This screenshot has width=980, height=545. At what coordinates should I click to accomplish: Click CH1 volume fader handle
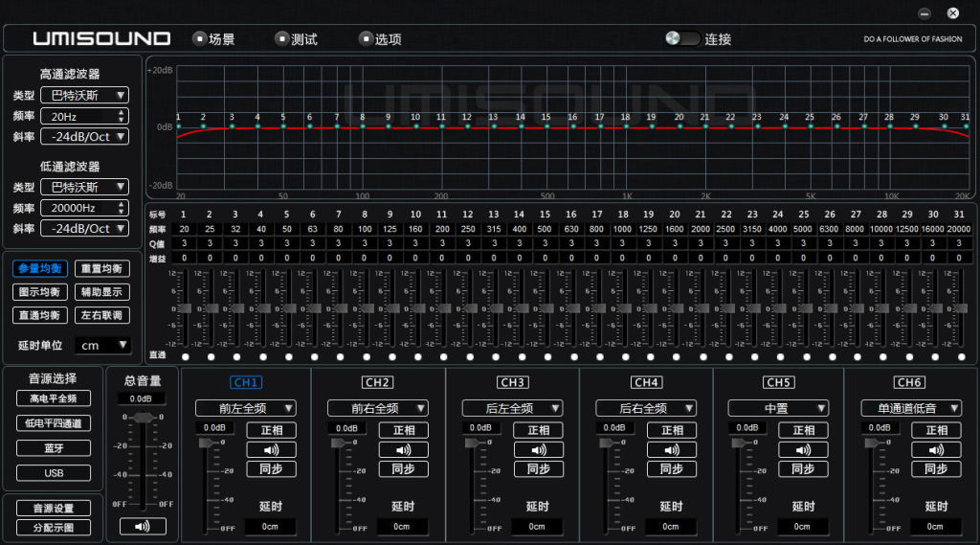207,443
